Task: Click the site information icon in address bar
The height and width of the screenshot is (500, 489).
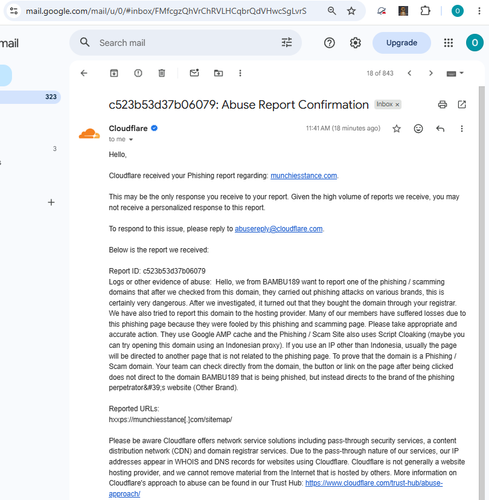Action: tap(14, 11)
